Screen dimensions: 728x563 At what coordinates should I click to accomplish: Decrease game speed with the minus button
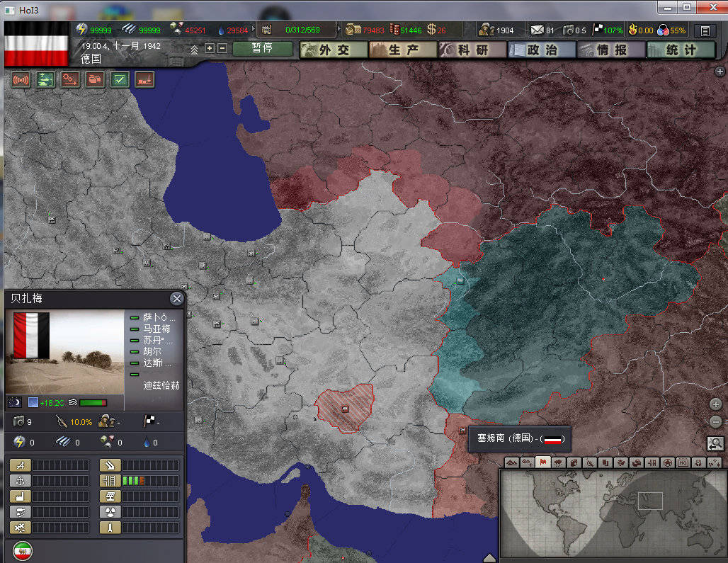(222, 48)
